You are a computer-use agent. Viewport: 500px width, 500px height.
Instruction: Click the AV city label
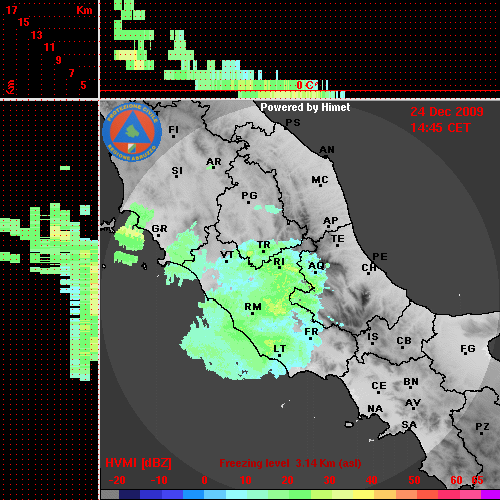pos(413,403)
